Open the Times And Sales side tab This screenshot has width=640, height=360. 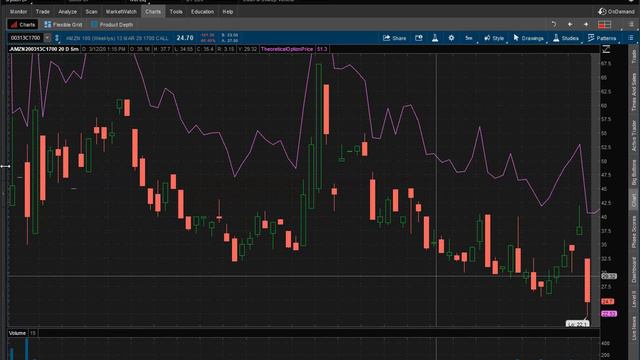click(634, 91)
